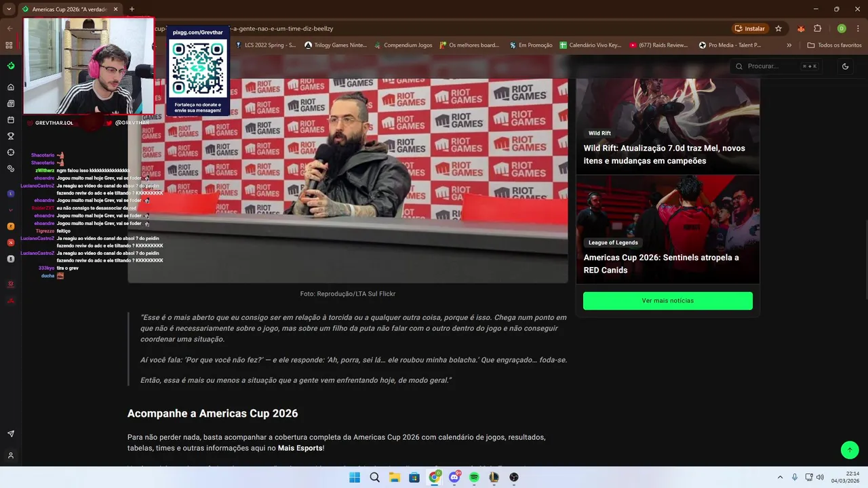Open the Mais Esports logo in the sidebar
The width and height of the screenshot is (868, 488).
[x=11, y=66]
